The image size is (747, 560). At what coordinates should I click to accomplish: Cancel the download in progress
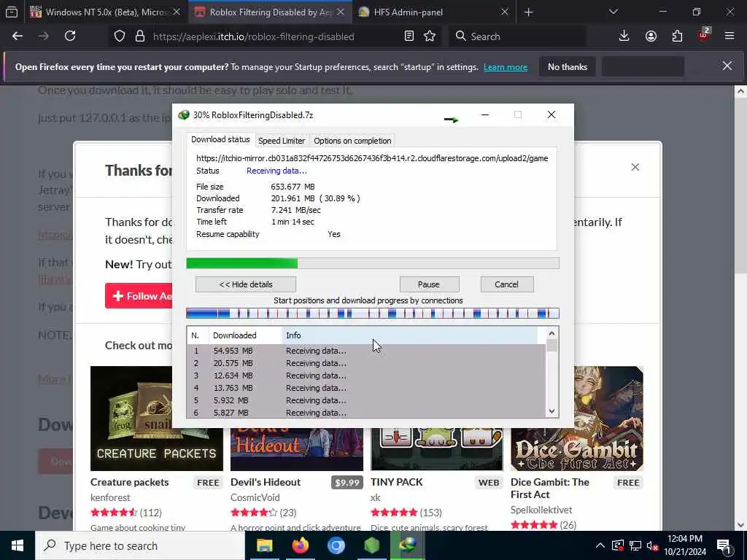point(507,284)
